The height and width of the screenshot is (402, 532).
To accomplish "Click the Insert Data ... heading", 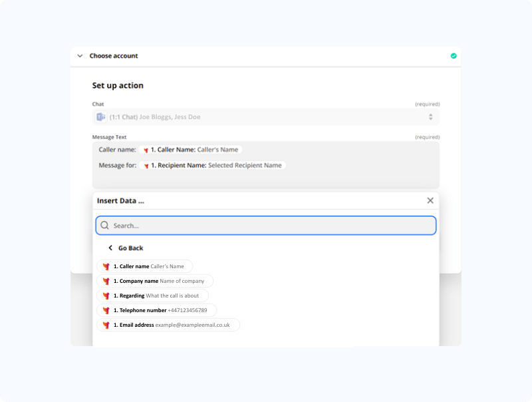I will [x=120, y=200].
